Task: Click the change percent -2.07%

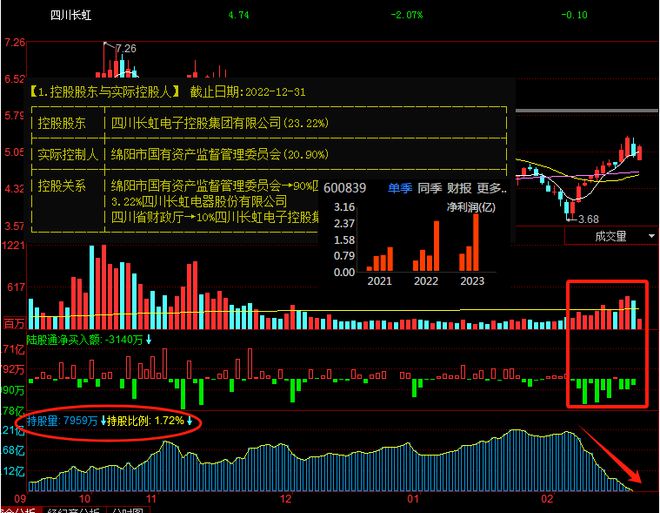Action: click(x=407, y=15)
